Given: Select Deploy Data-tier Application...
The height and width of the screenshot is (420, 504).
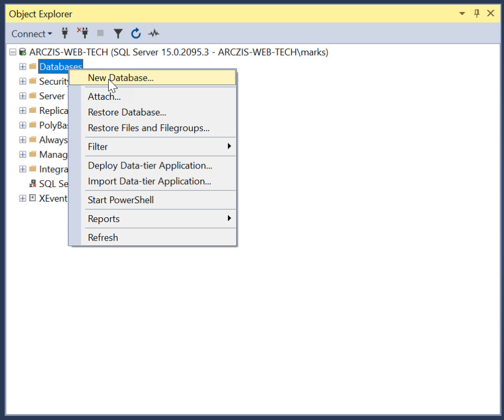Looking at the screenshot, I should point(153,166).
